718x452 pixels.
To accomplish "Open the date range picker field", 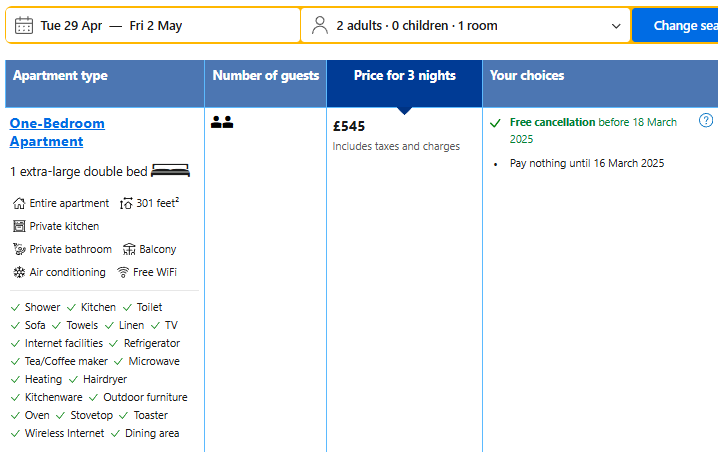I will point(152,26).
